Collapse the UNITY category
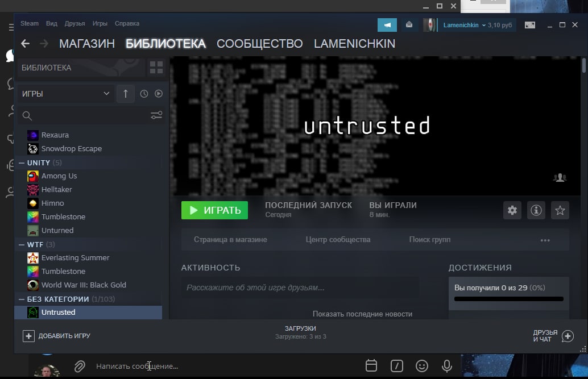 coord(22,163)
